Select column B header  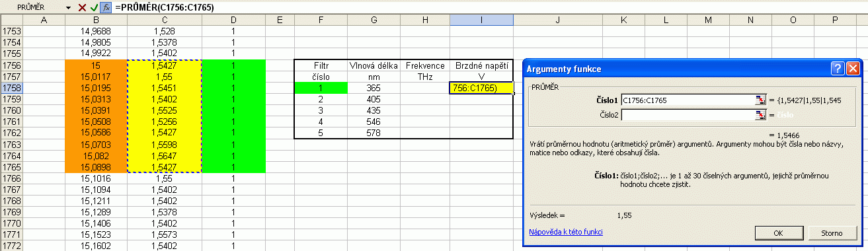pos(96,20)
